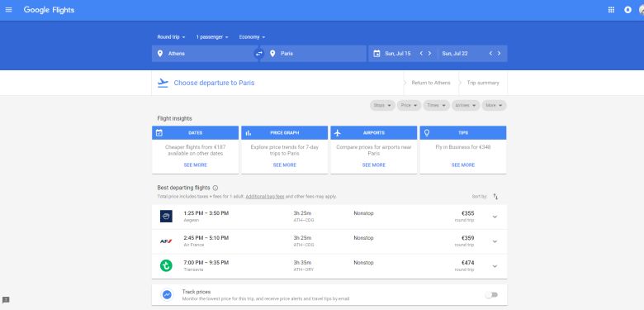Open the Stops filter dropdown
The width and height of the screenshot is (644, 310).
point(382,106)
